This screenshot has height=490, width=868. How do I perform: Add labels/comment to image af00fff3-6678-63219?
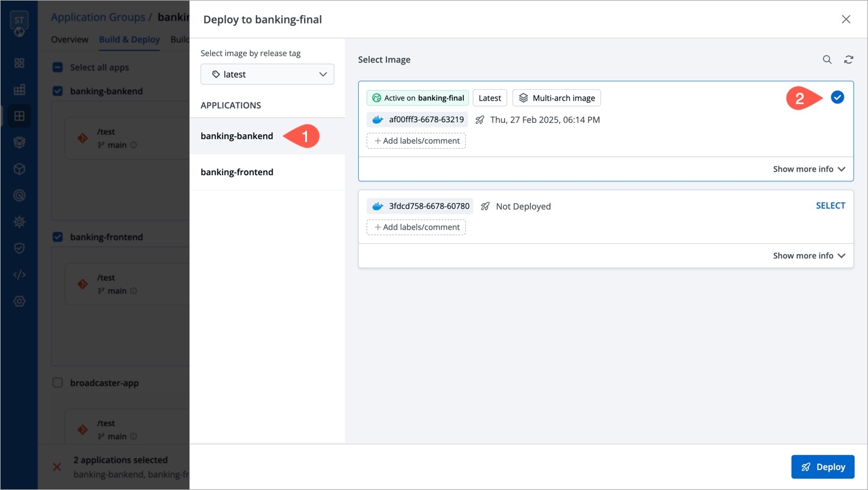(416, 141)
